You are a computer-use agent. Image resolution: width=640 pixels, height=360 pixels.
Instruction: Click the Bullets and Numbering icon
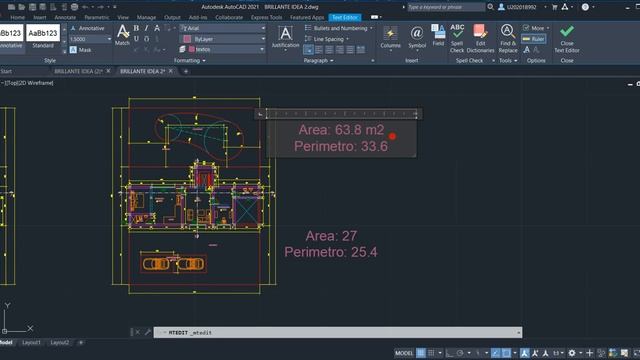(x=308, y=28)
